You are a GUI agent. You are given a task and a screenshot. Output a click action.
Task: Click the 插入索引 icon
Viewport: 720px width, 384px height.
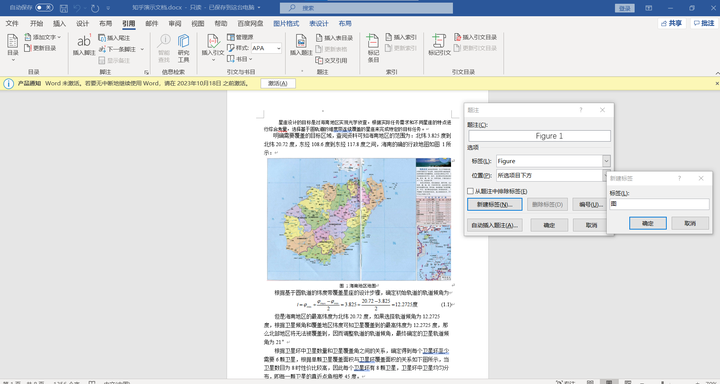tap(388, 37)
